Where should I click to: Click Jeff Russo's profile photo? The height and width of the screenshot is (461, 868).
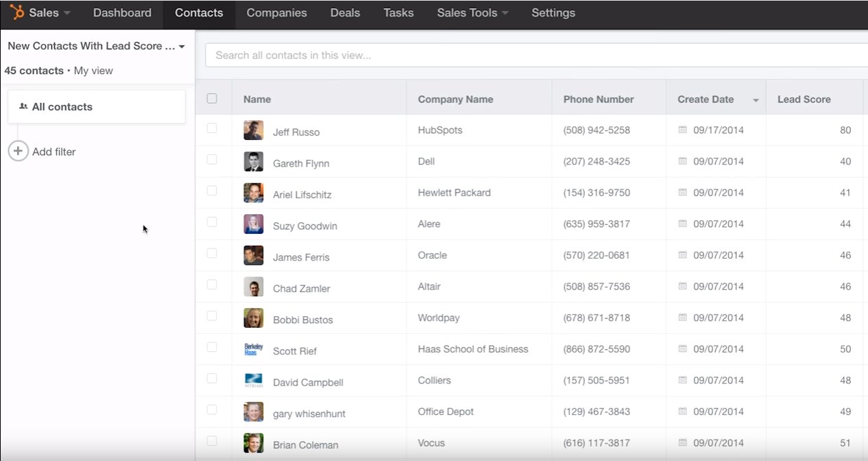point(253,130)
